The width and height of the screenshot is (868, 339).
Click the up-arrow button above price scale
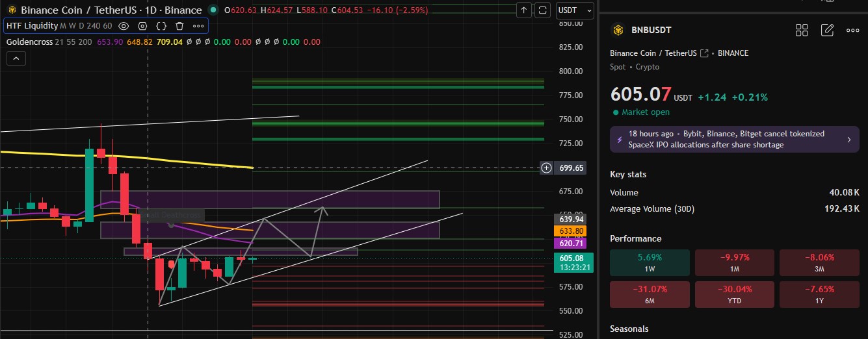(x=524, y=10)
